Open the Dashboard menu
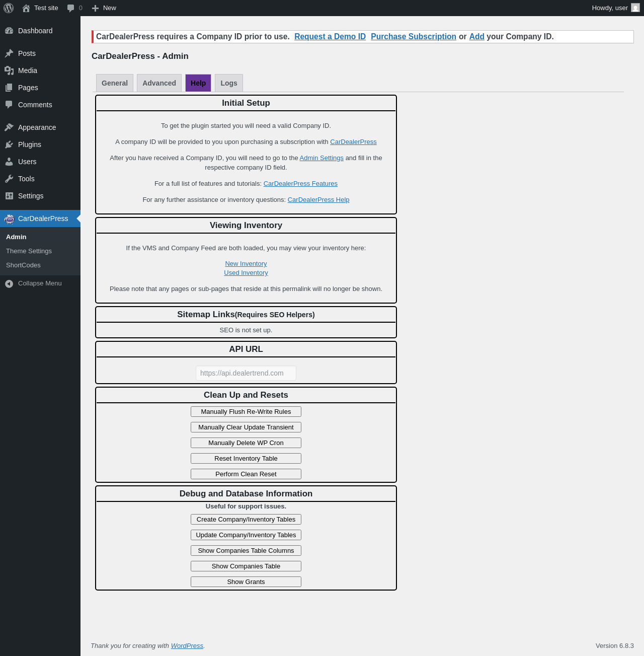Viewport: 644px width, 656px height. click(40, 31)
